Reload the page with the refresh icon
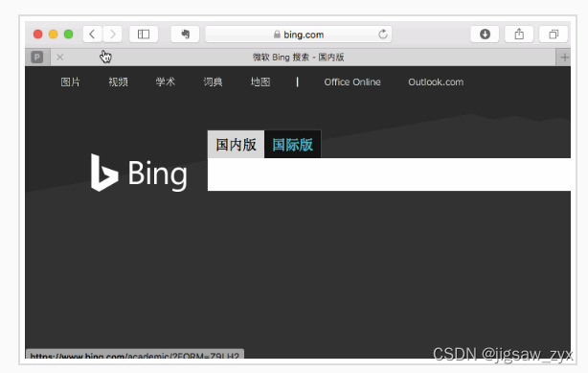Viewport: 588px width, 373px height. tap(382, 35)
